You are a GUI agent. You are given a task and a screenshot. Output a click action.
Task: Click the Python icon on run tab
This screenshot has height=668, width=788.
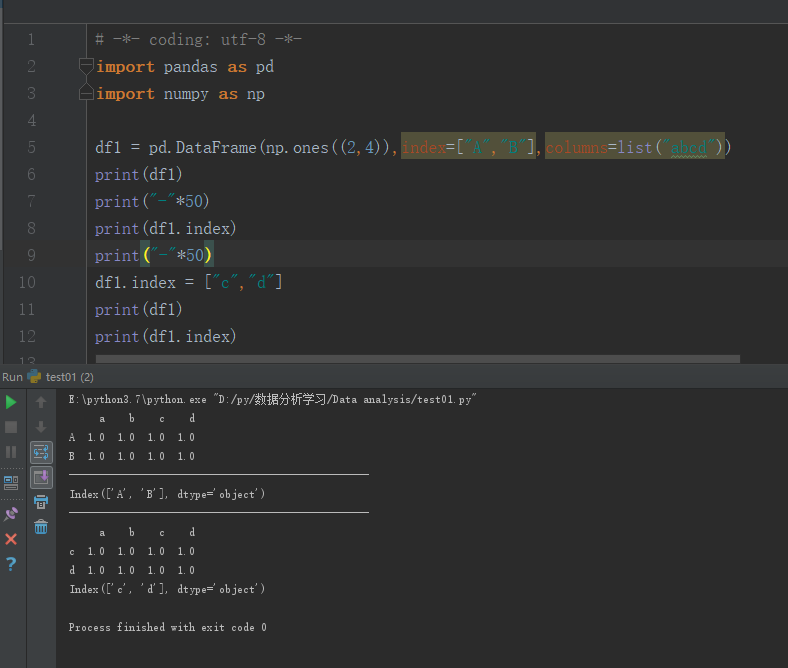[34, 376]
